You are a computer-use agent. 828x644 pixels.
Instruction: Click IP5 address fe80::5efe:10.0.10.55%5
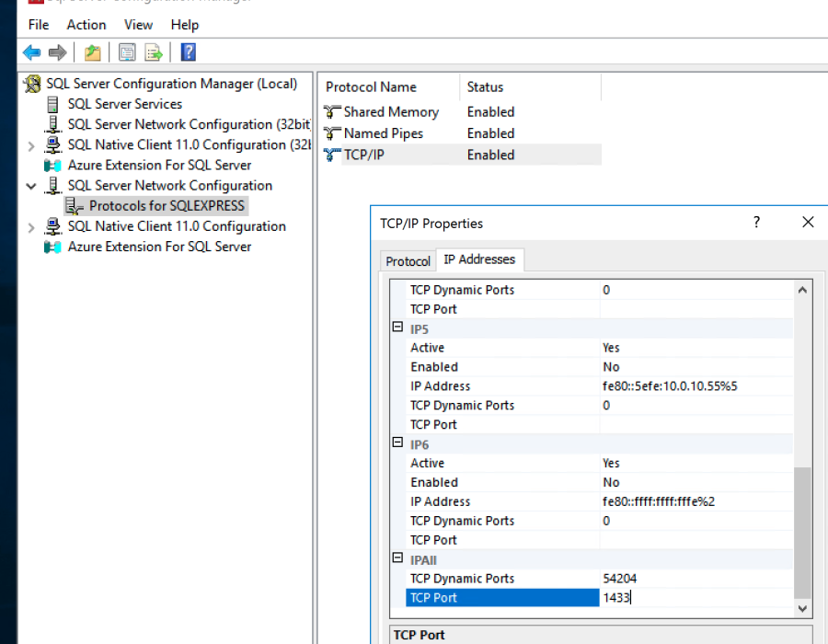pyautogui.click(x=670, y=386)
